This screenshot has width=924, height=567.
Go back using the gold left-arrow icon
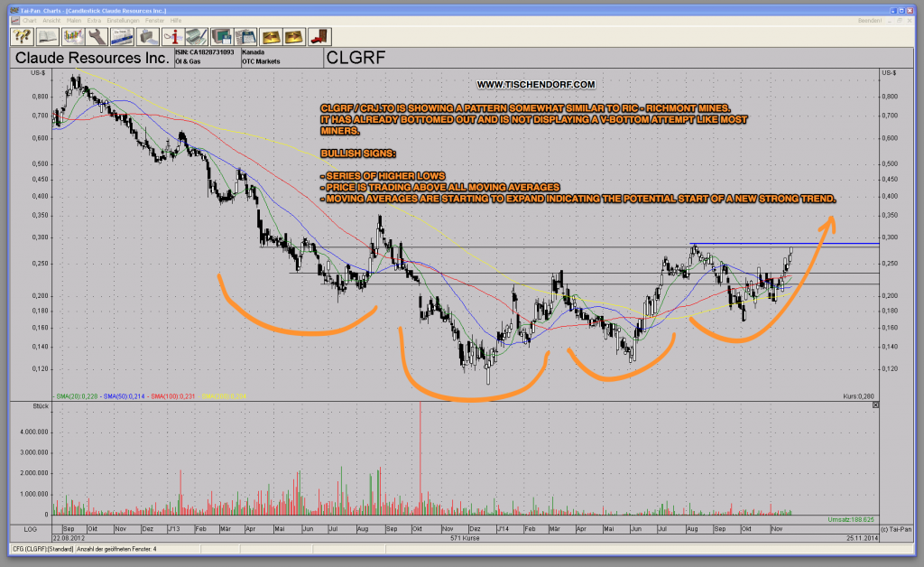point(273,37)
